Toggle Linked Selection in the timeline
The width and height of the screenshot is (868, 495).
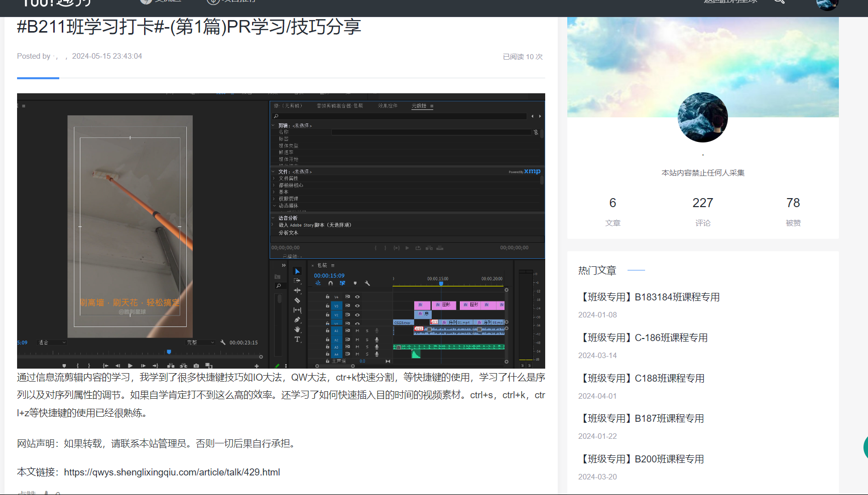click(x=342, y=283)
